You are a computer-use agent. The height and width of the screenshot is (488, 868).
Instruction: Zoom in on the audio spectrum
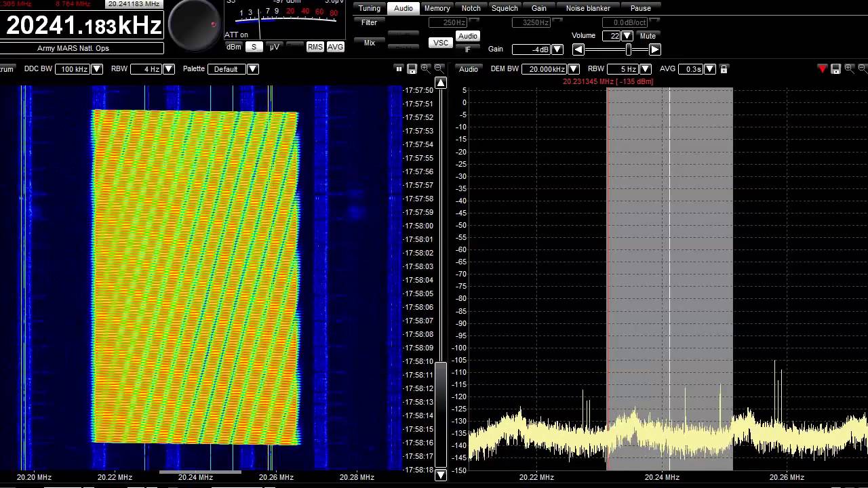click(x=850, y=68)
